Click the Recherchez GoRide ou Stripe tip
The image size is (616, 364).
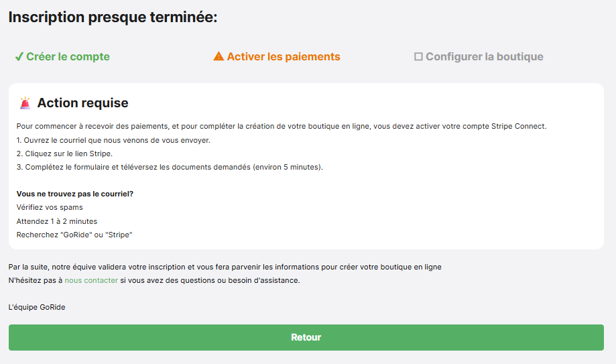point(74,235)
